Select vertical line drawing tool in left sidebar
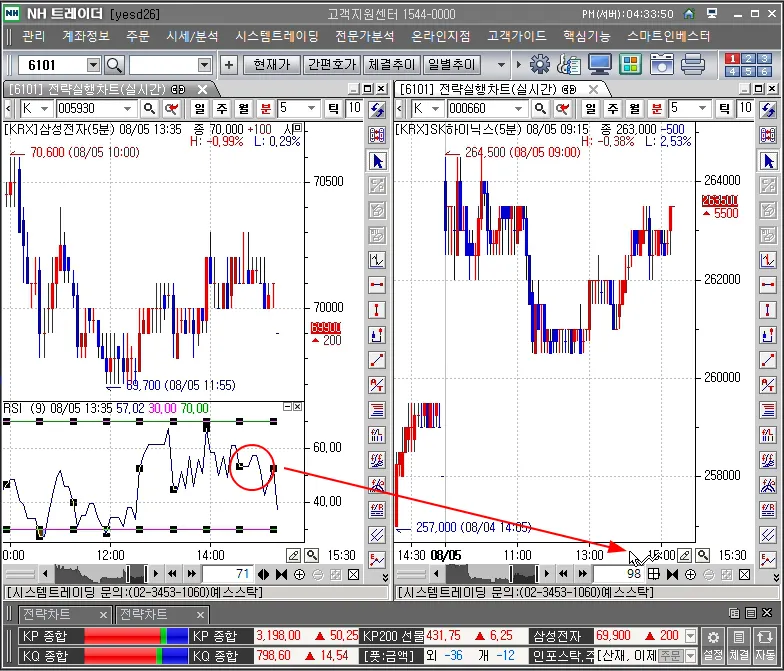784x671 pixels. [378, 310]
